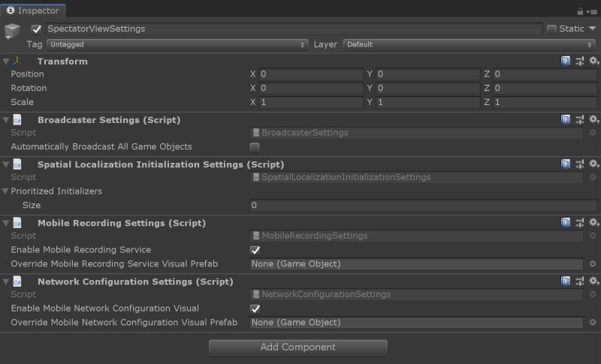Open the Tag dropdown showing Untagged
This screenshot has width=601, height=364.
click(177, 44)
